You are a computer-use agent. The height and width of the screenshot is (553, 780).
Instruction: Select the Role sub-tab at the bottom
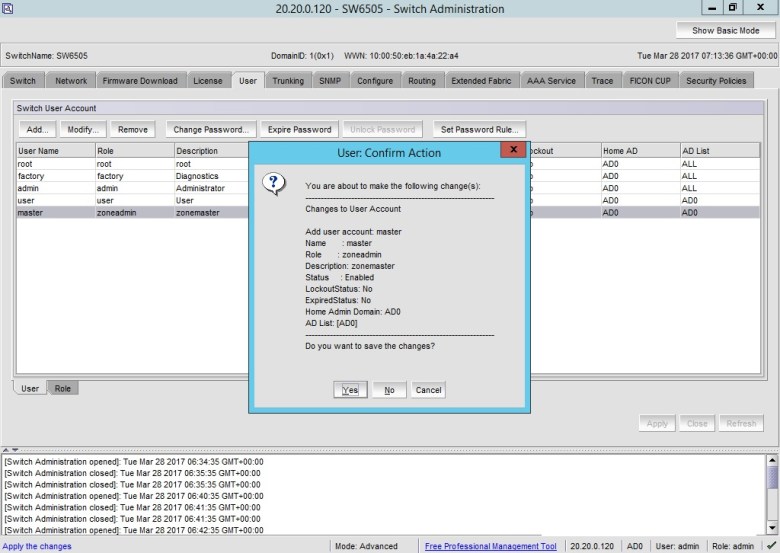(x=63, y=388)
